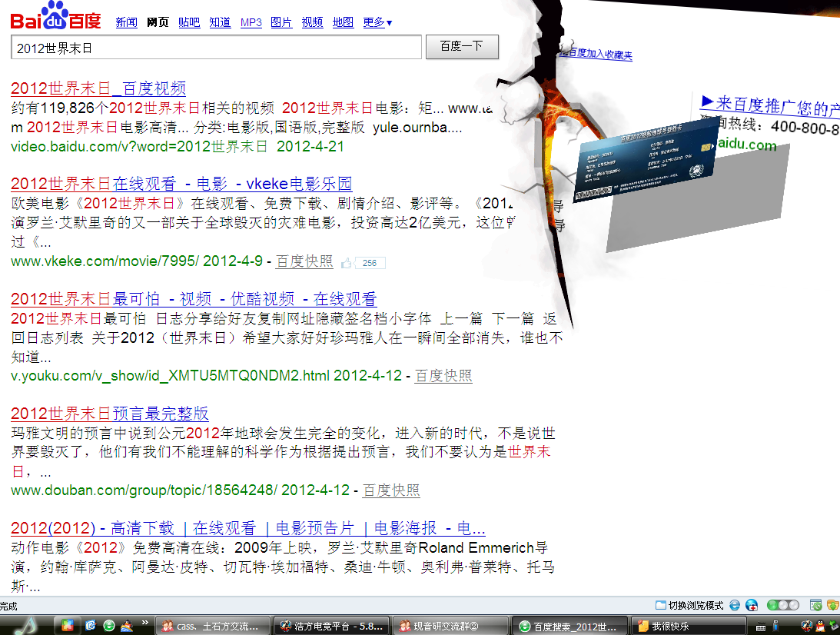Open the MP3 tab
The height and width of the screenshot is (635, 840).
click(x=251, y=22)
